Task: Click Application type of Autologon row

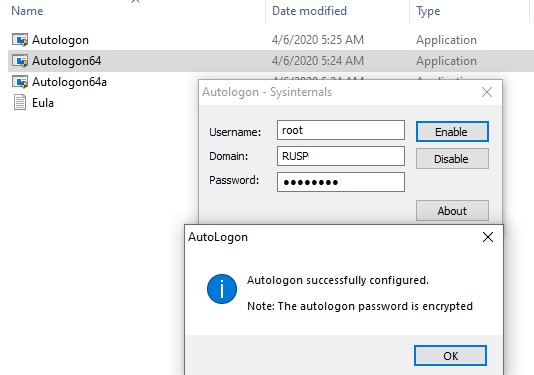Action: [x=446, y=40]
